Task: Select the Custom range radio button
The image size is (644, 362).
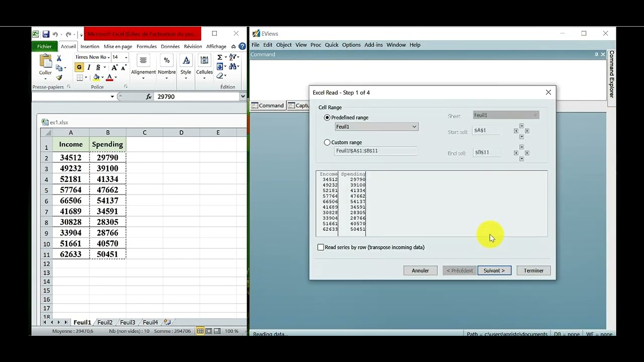Action: pos(328,142)
